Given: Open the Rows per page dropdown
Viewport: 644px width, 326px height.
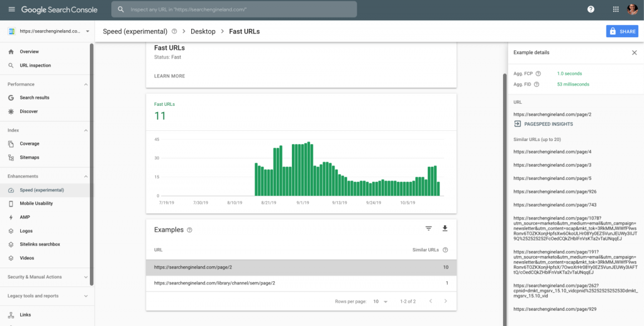Looking at the screenshot, I should click(380, 301).
